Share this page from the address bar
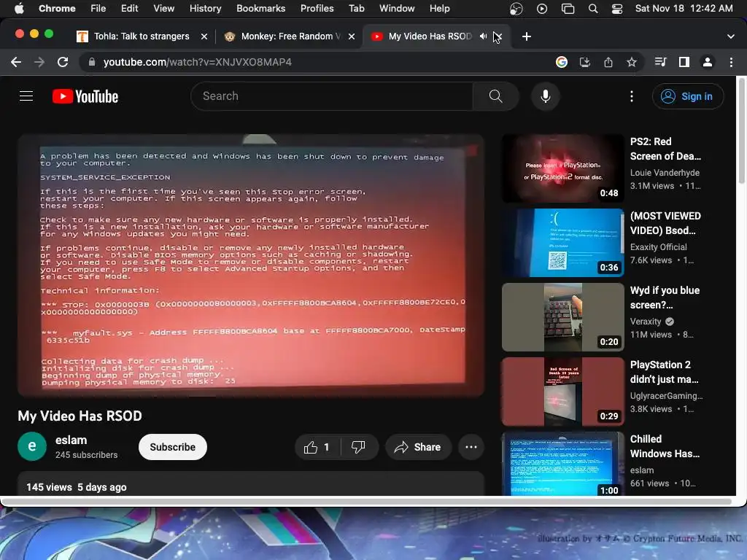 click(608, 62)
